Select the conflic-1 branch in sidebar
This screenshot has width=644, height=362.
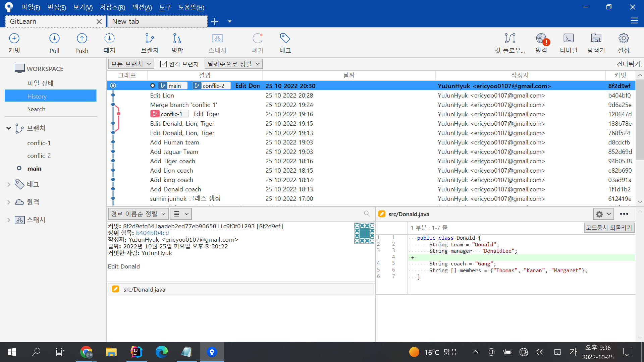[x=39, y=143]
